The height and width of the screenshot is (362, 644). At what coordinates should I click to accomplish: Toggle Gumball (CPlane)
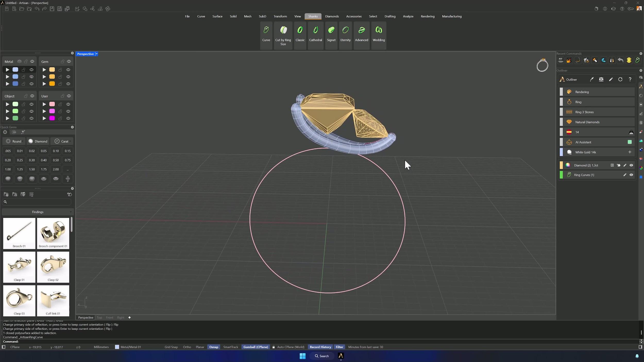point(256,347)
